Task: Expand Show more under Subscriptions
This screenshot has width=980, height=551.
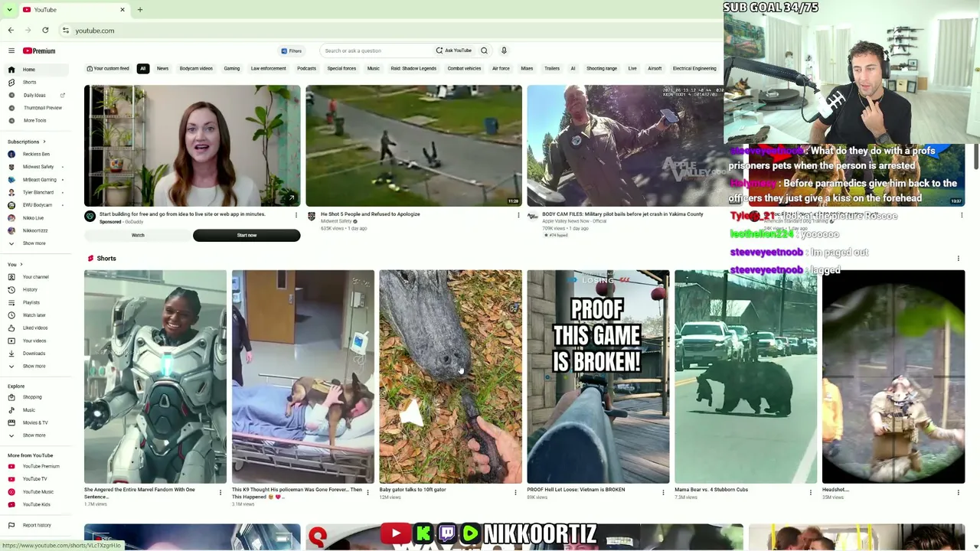Action: (34, 243)
